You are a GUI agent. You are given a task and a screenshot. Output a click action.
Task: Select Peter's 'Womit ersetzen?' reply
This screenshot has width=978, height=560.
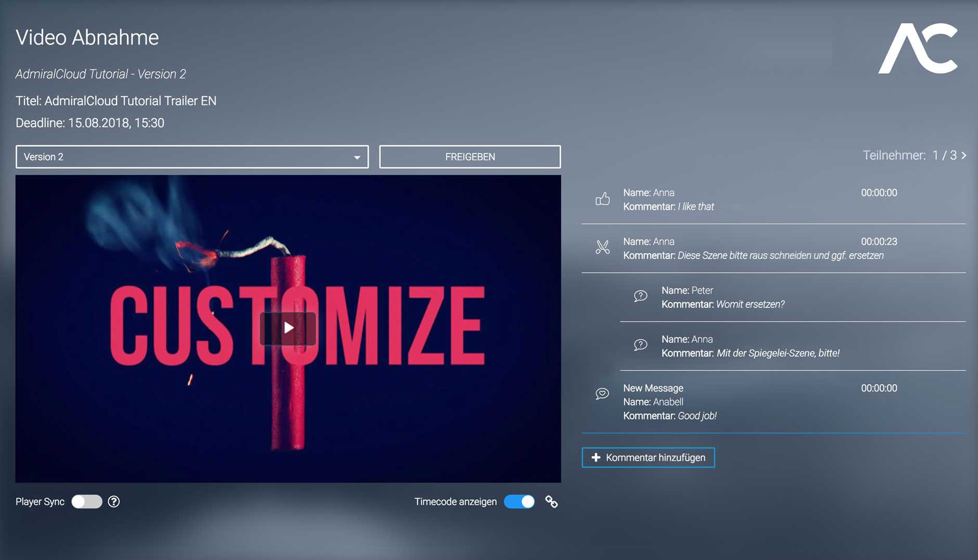coord(750,305)
